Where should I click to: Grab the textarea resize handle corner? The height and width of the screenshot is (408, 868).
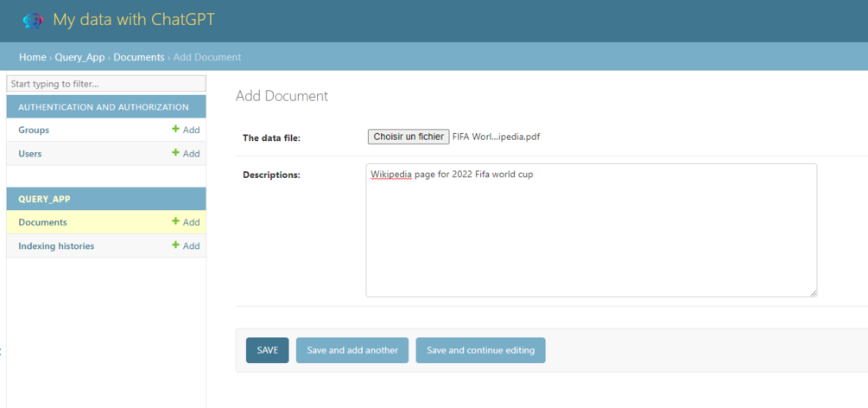pyautogui.click(x=814, y=293)
